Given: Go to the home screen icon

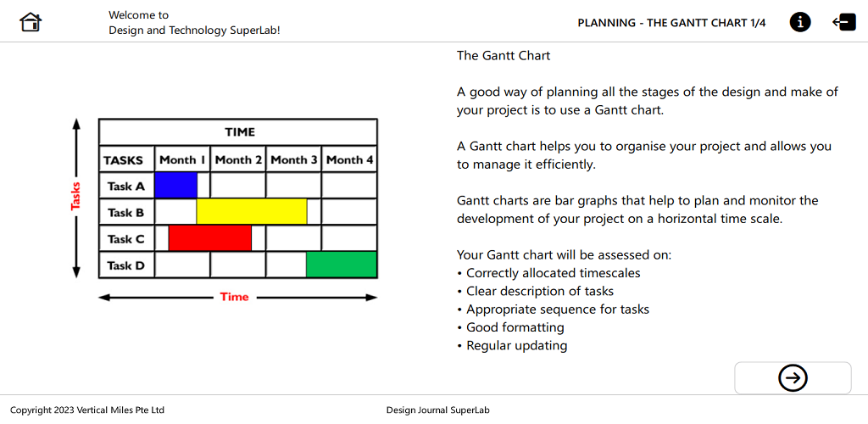Looking at the screenshot, I should (x=31, y=22).
